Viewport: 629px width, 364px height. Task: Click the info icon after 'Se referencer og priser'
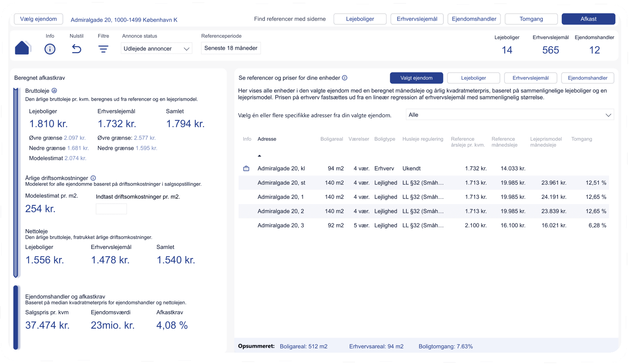(344, 77)
